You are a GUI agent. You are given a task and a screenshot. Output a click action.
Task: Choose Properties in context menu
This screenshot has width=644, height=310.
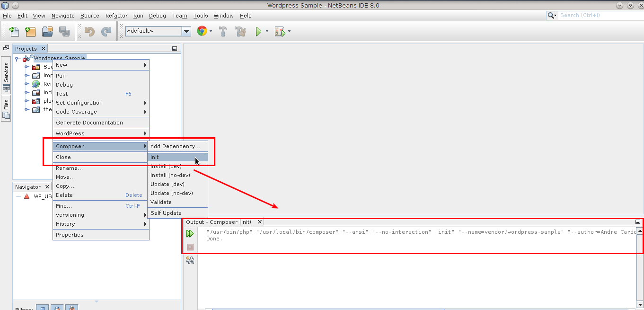[101, 235]
